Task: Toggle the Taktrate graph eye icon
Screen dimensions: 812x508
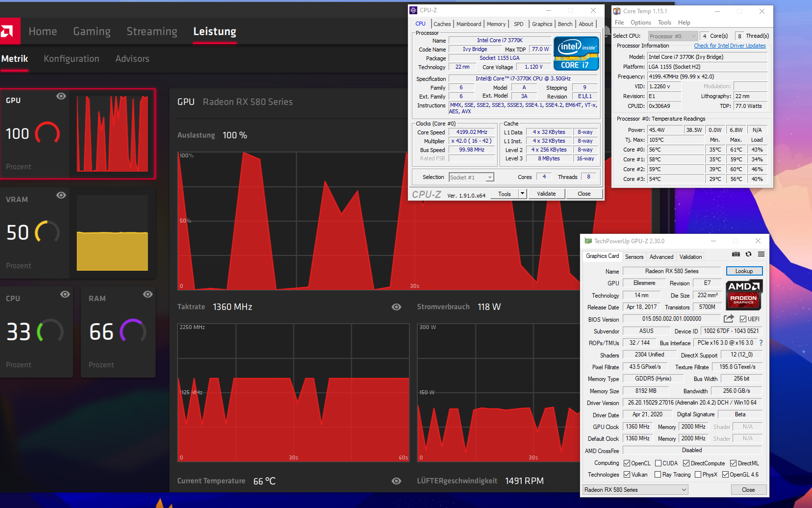Action: point(396,307)
